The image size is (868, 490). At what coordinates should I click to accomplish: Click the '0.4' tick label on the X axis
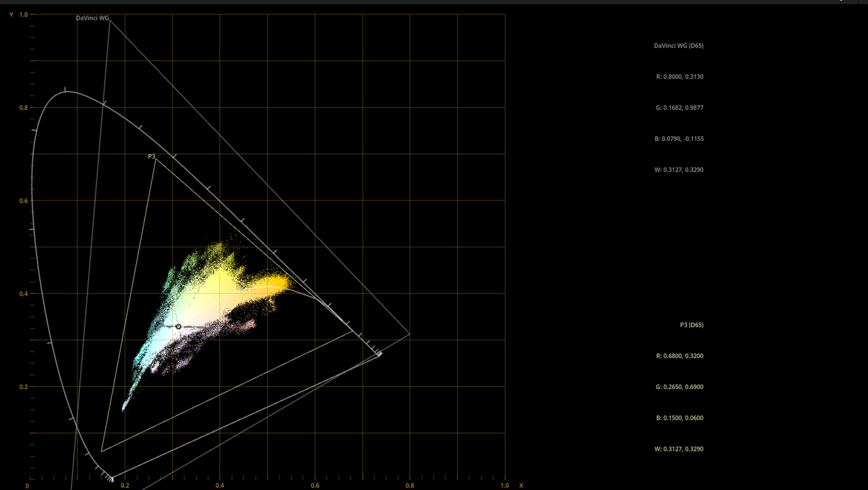coord(220,485)
